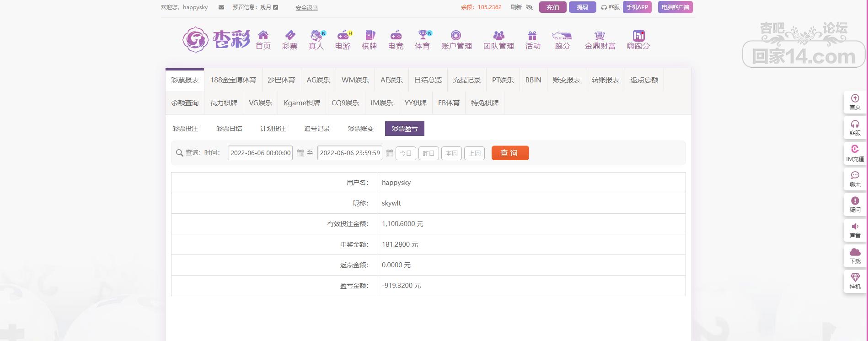Open calendar picker for start date
Viewport: 868px width, 341px height.
pyautogui.click(x=300, y=153)
